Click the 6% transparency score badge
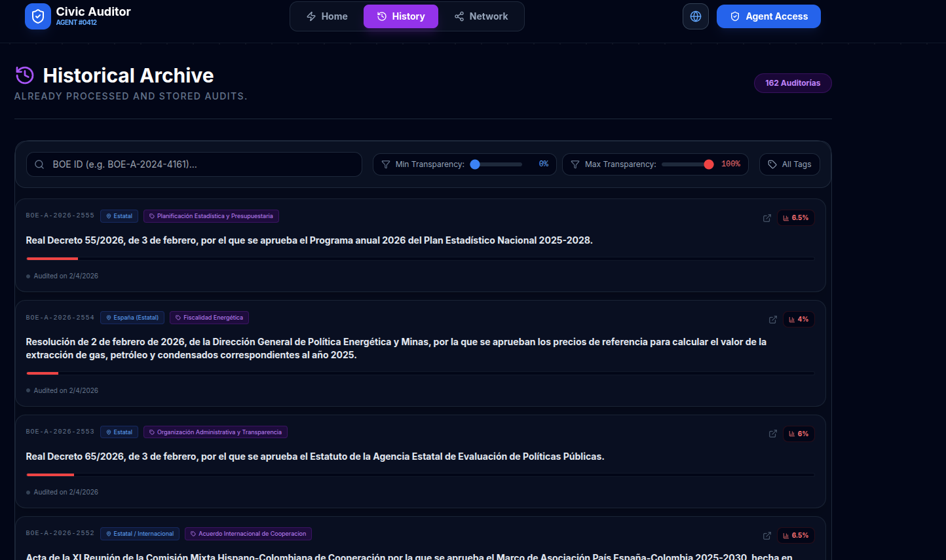 [x=799, y=434]
